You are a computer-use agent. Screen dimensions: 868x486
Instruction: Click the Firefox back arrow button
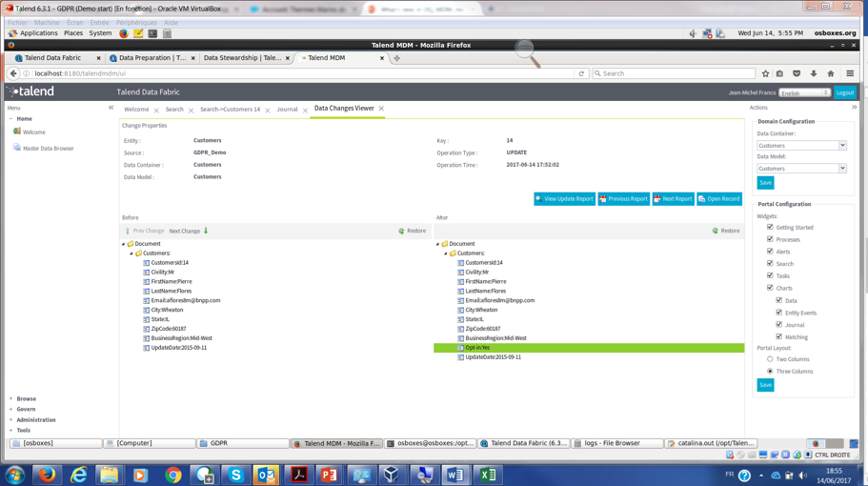tap(13, 73)
